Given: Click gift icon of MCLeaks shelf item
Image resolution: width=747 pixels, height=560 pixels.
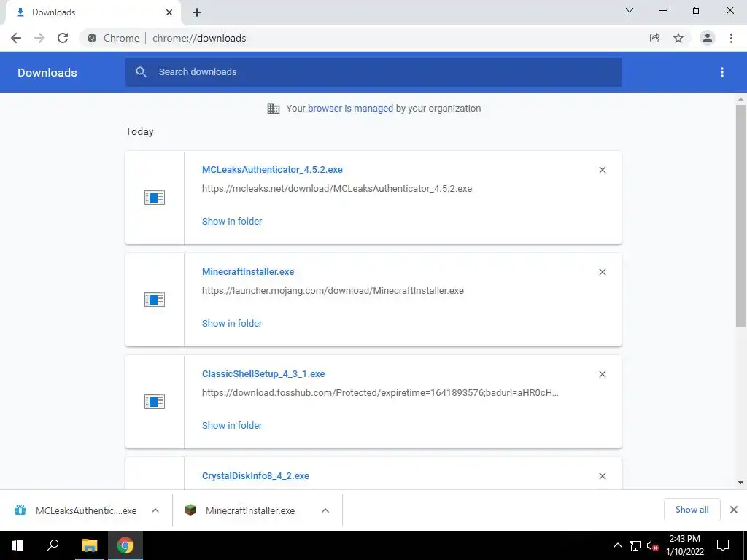Looking at the screenshot, I should pyautogui.click(x=20, y=510).
